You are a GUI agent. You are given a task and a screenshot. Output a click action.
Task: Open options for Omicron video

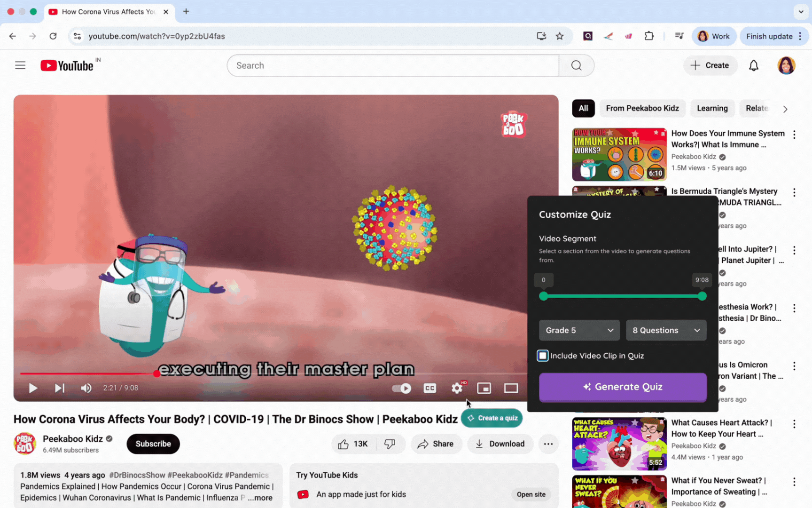click(794, 366)
